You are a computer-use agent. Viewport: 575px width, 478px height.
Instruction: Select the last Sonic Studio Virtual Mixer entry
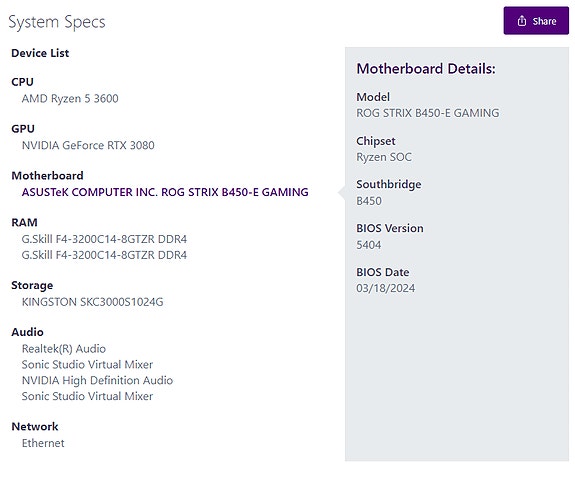coord(87,396)
